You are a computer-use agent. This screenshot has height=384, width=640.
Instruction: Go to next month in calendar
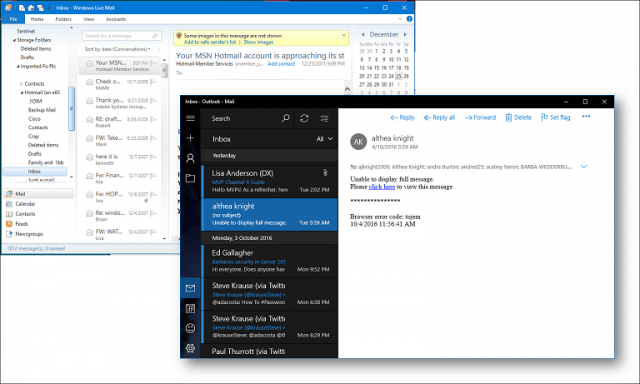(x=405, y=35)
